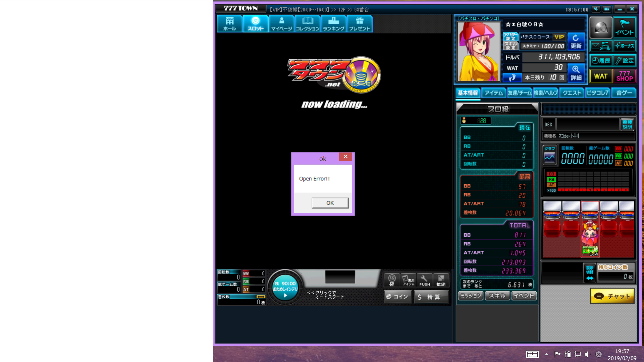The height and width of the screenshot is (362, 644).
Task: Switch to the 友達/チーム tab
Action: 520,93
